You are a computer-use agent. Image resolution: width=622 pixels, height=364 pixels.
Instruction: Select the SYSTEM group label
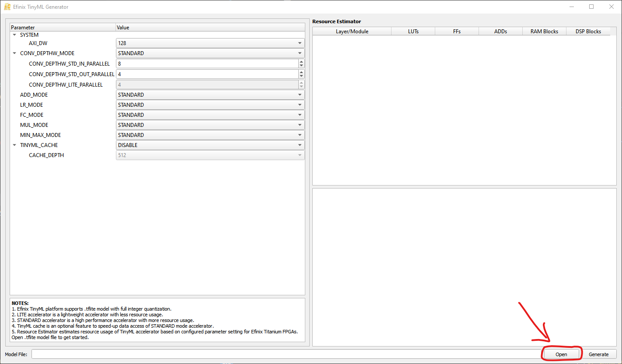(29, 35)
